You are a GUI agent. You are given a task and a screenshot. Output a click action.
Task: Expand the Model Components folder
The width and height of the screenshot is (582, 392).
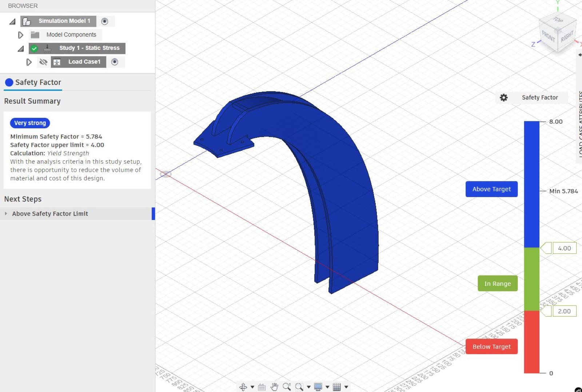21,35
